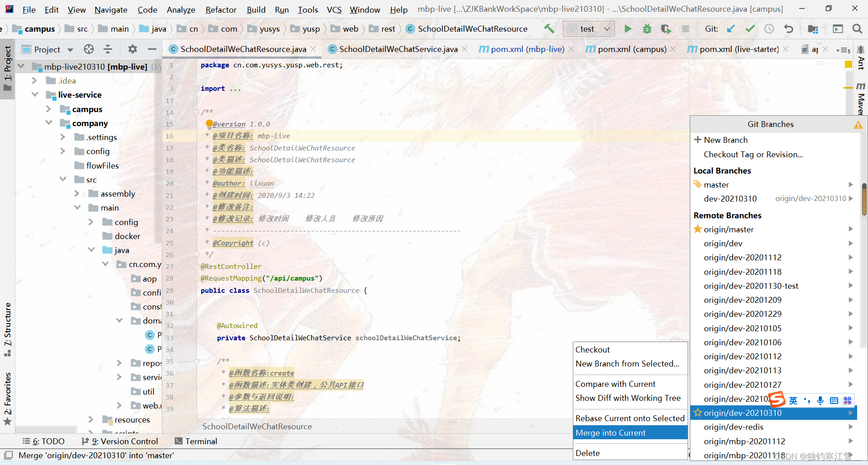The width and height of the screenshot is (868, 465).
Task: Start debugging with the bug icon
Action: pyautogui.click(x=647, y=29)
